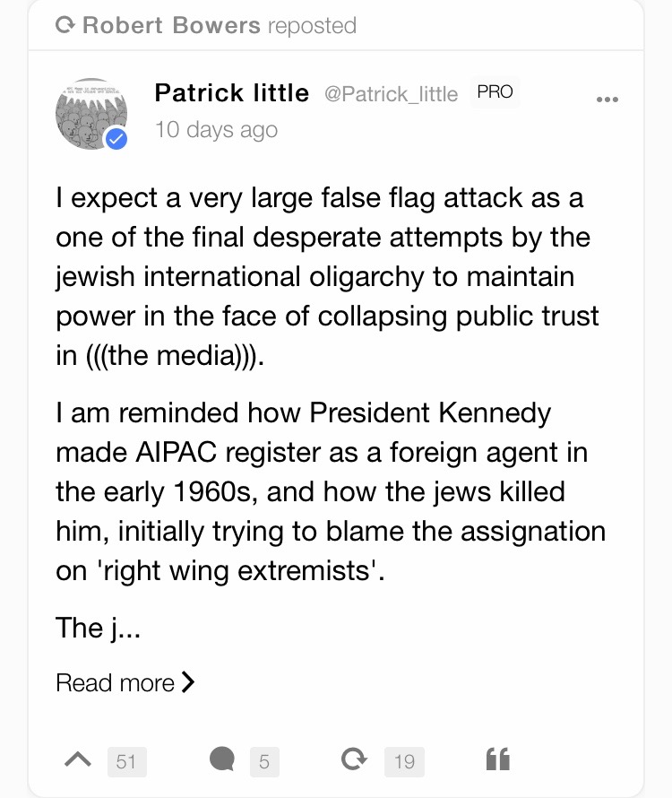Viewport: 672px width, 798px height.
Task: Click the repost icon beside Robert Bowers
Action: click(65, 24)
